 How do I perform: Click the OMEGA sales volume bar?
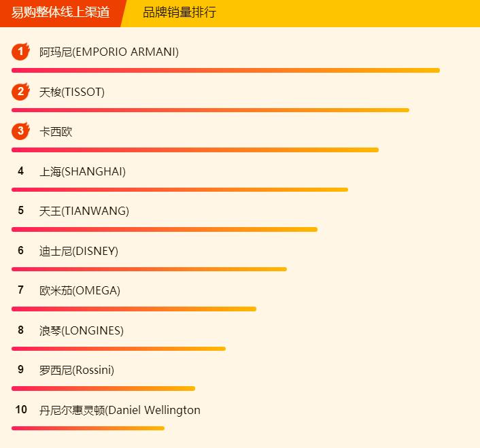tap(134, 309)
